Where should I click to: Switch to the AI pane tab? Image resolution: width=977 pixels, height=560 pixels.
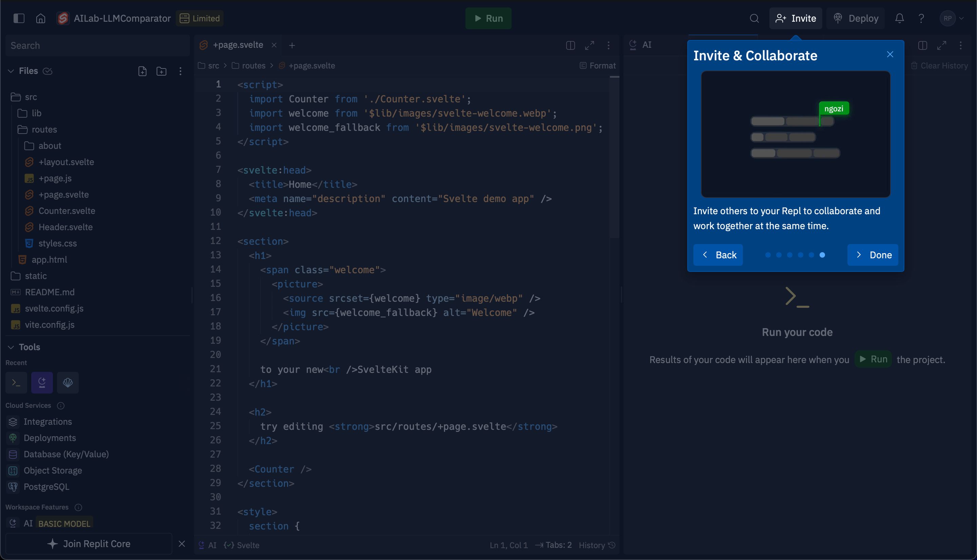click(x=640, y=45)
